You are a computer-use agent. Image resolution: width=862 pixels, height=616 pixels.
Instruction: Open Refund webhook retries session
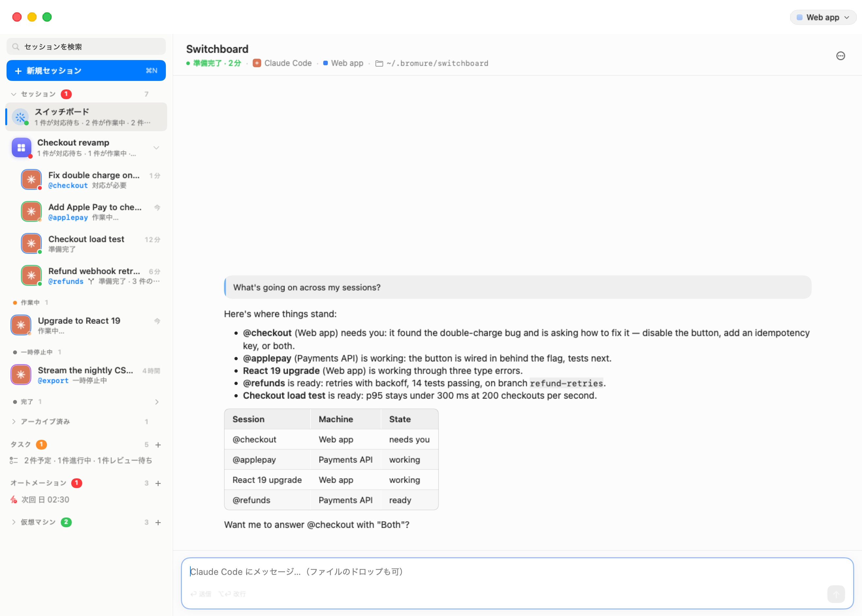(x=91, y=275)
